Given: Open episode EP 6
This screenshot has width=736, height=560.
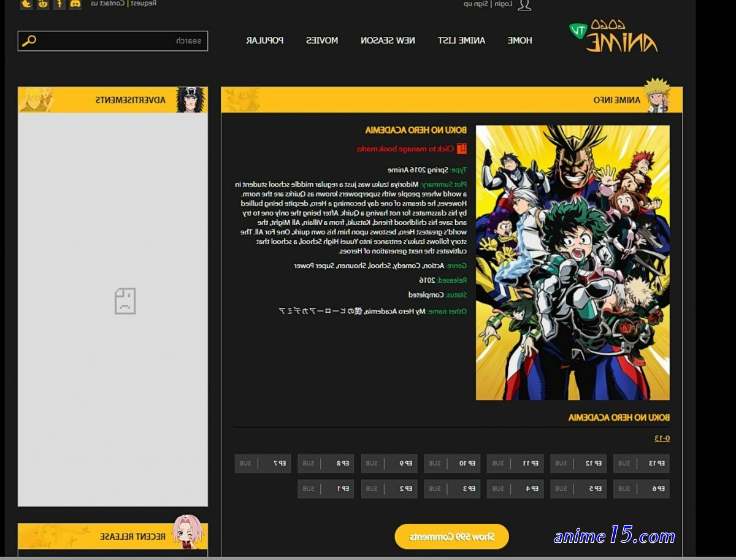Looking at the screenshot, I should tap(642, 489).
